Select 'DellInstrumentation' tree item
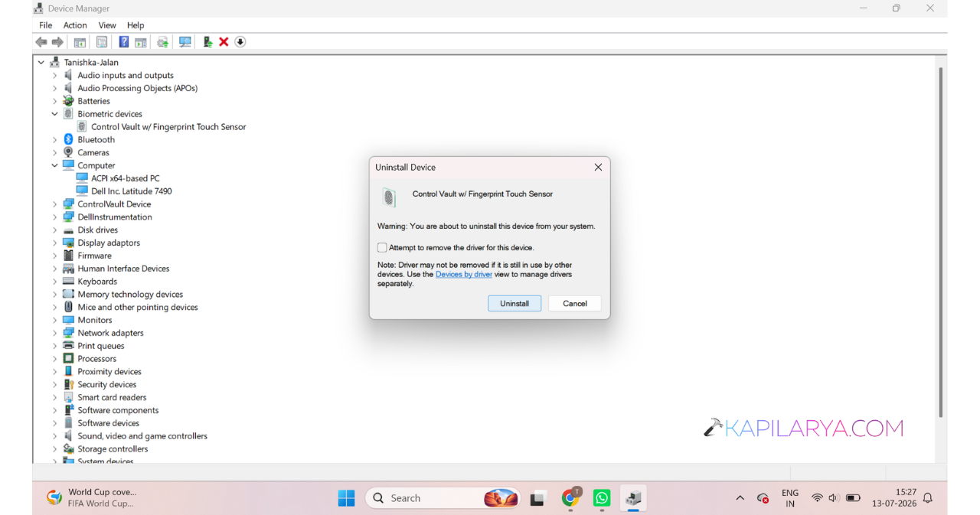The width and height of the screenshot is (980, 515). [x=115, y=217]
